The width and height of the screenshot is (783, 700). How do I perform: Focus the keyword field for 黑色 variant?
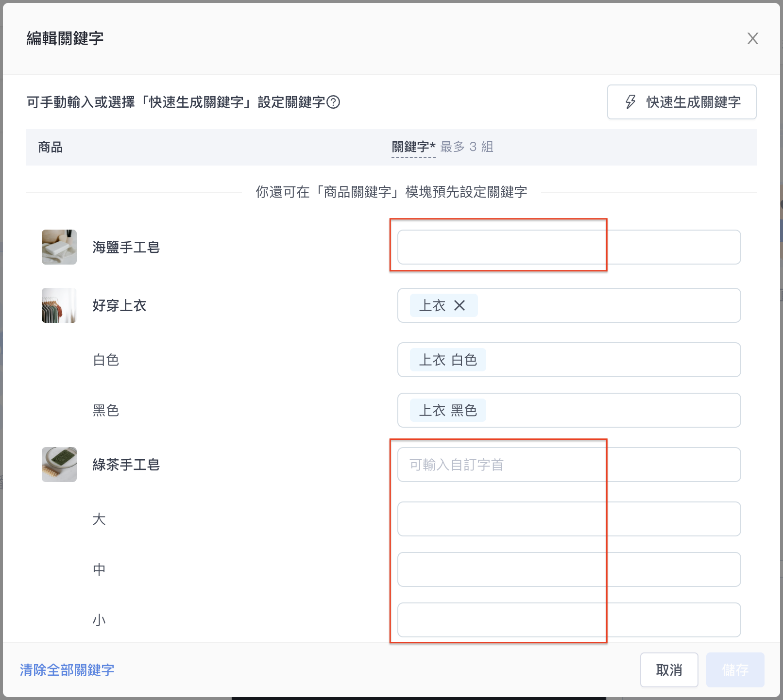point(569,410)
